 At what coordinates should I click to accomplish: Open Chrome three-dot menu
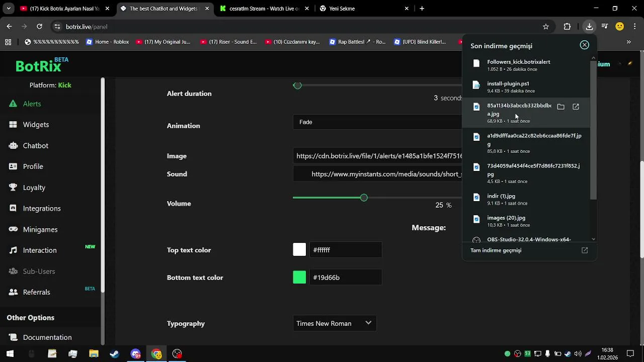pyautogui.click(x=634, y=27)
